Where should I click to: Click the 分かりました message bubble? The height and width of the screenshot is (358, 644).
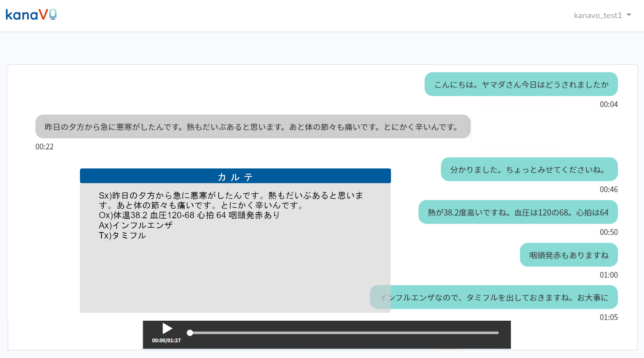[529, 170]
